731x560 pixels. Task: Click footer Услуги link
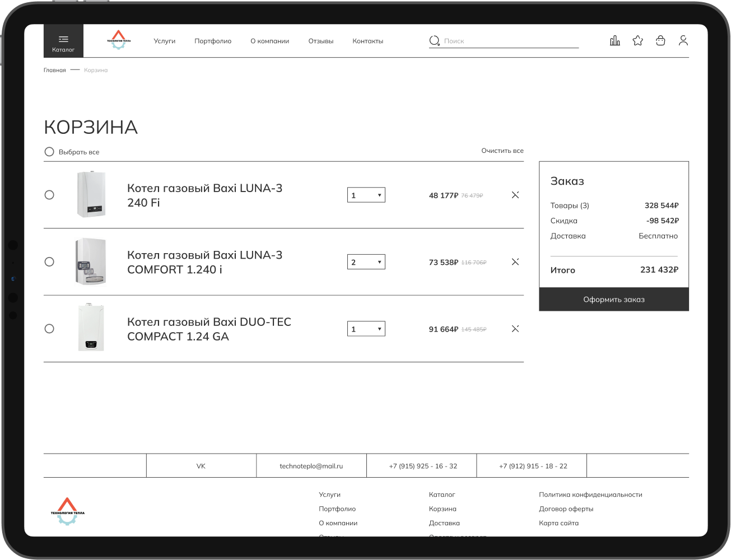tap(330, 494)
